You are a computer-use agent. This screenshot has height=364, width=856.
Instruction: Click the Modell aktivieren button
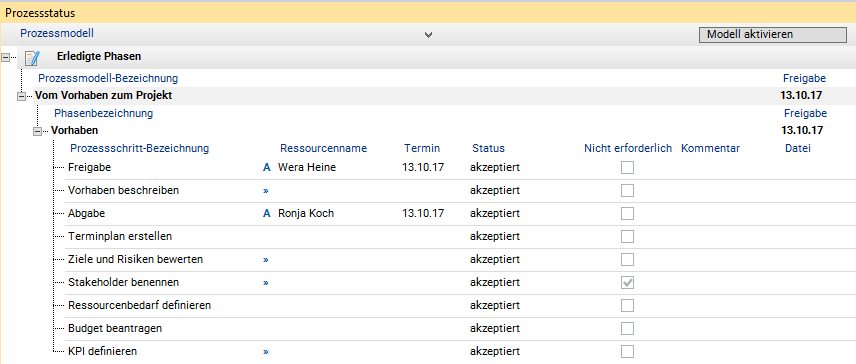pyautogui.click(x=772, y=34)
